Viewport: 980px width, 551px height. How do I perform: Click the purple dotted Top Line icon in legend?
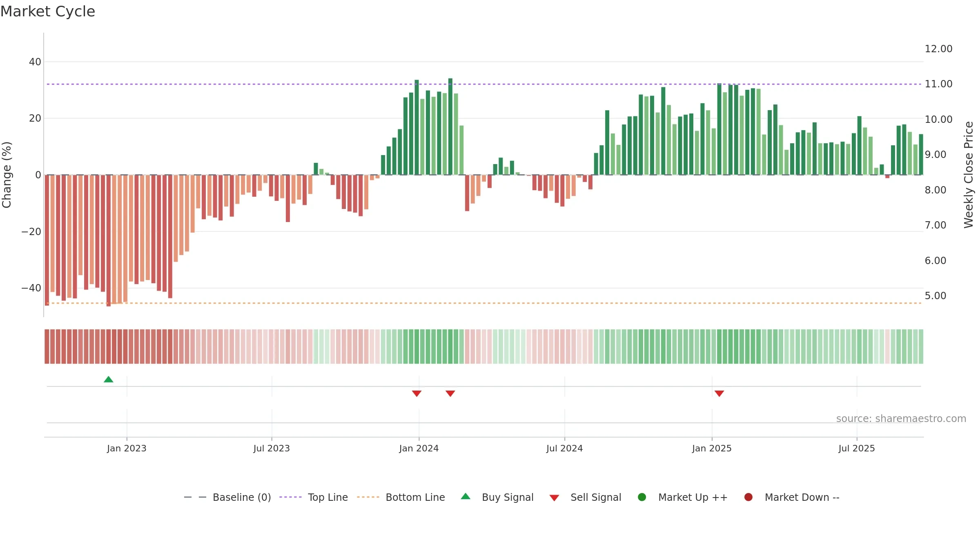[290, 497]
